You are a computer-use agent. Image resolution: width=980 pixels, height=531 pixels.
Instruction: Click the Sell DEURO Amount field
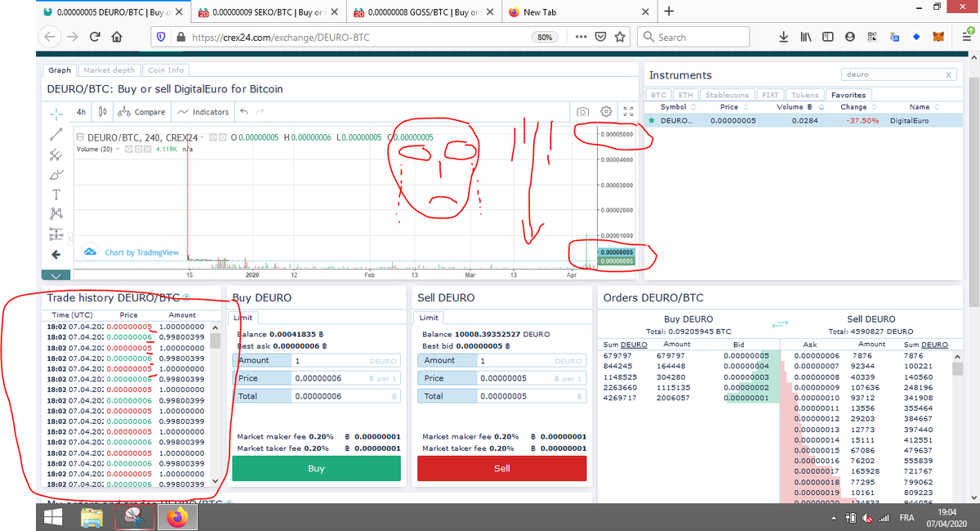pyautogui.click(x=502, y=360)
